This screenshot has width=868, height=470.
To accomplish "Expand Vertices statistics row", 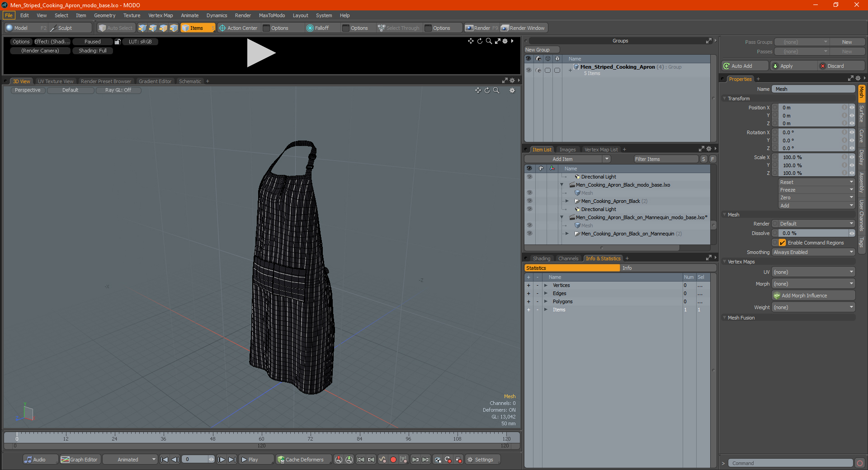I will tap(546, 285).
